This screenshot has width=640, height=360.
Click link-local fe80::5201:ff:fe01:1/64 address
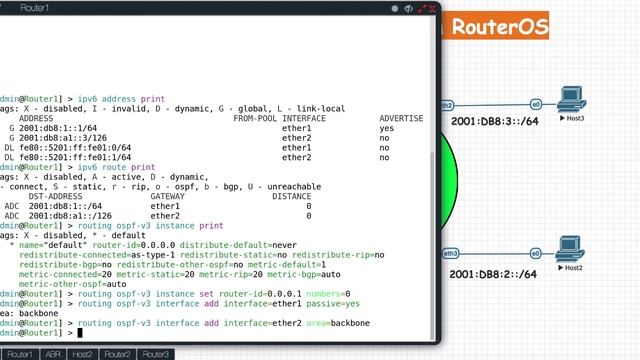point(75,158)
